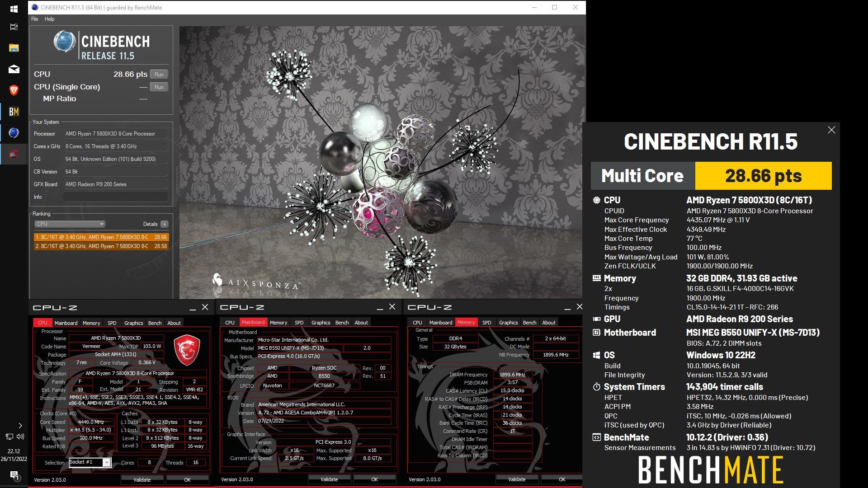Open Mainboard tab in CPU-Z window showing processor
The image size is (868, 488).
66,323
